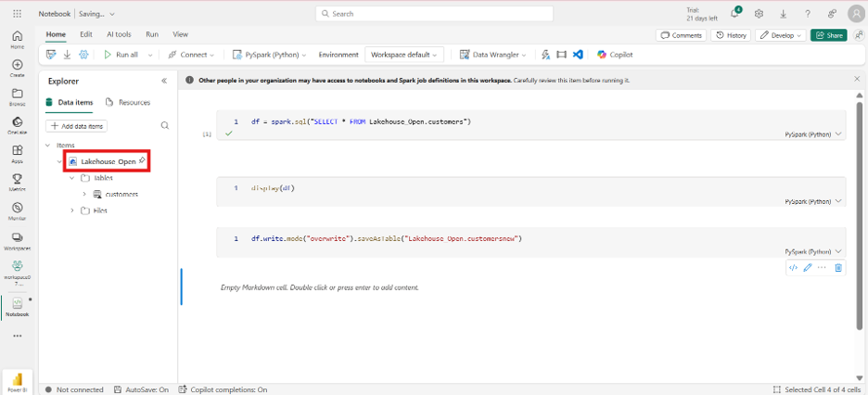
Task: Delete the cell with the trash icon
Action: tap(838, 268)
